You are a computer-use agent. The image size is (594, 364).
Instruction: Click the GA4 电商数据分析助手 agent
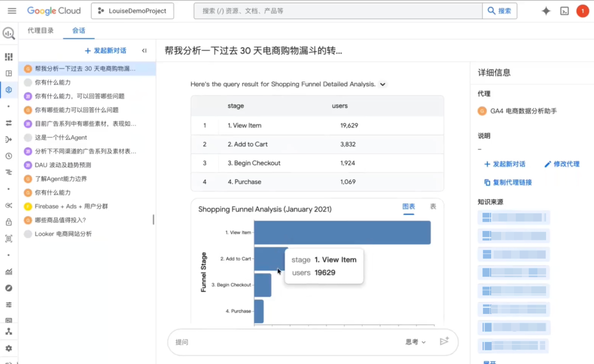coord(518,111)
